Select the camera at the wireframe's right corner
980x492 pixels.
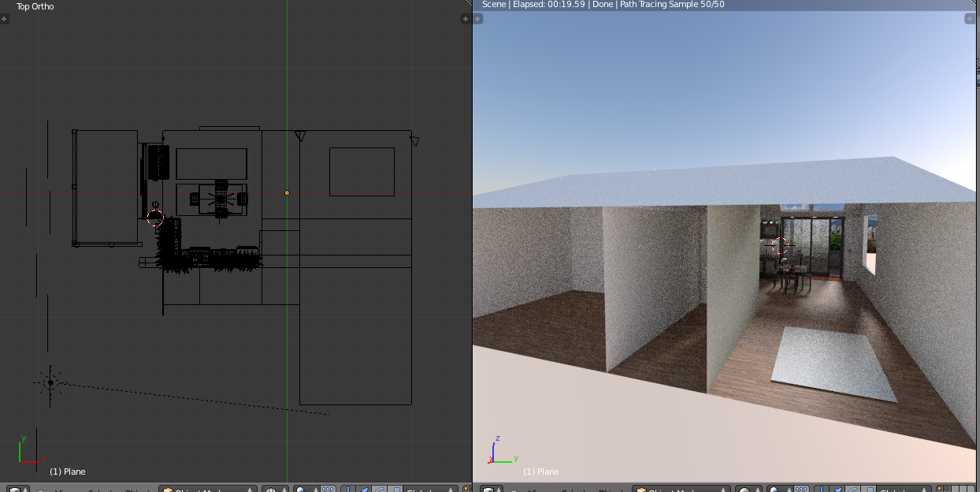tap(414, 140)
